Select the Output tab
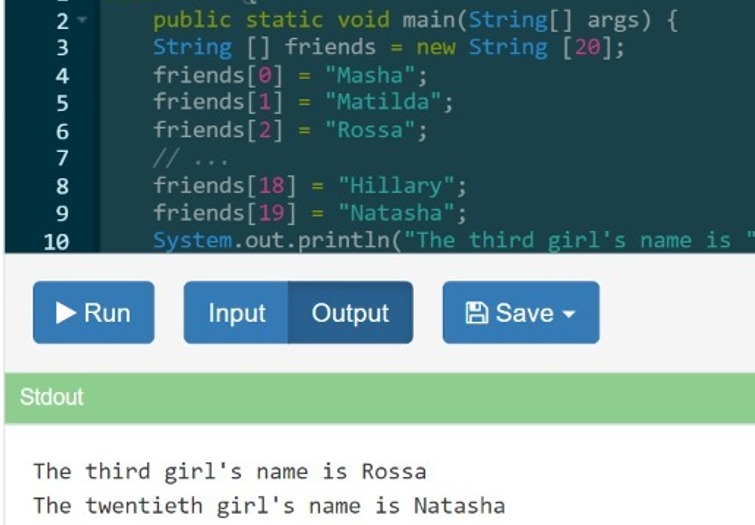Viewport: 755px width, 525px height. (x=350, y=313)
